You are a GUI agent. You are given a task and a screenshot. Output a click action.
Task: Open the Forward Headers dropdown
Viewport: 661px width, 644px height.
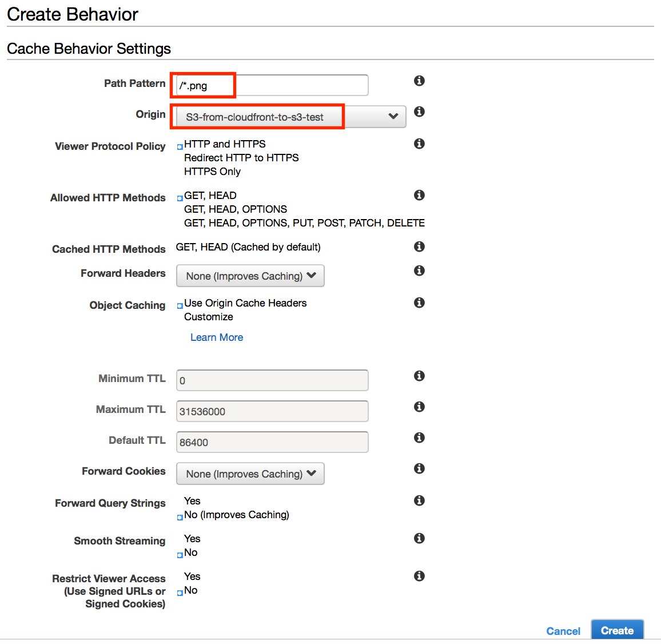(250, 276)
